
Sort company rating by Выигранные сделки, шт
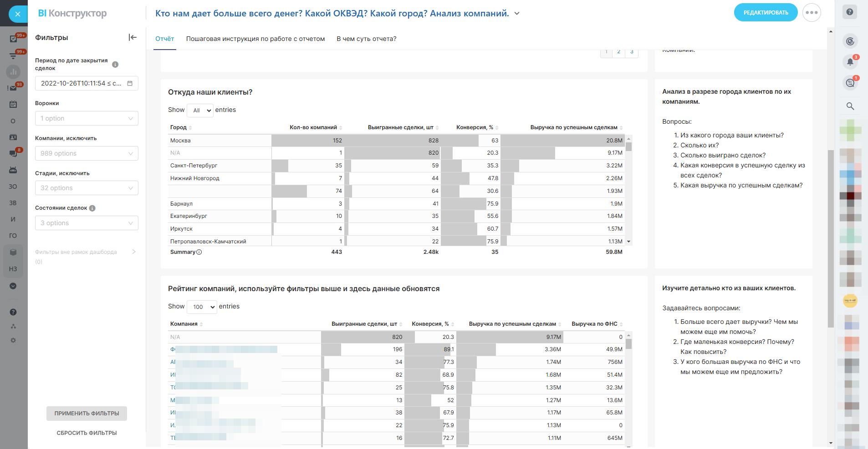coord(367,324)
